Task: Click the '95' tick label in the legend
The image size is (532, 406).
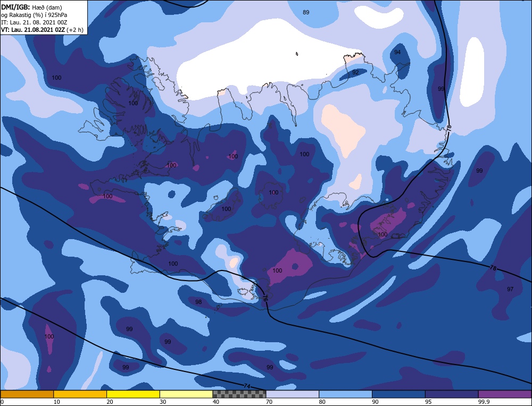Action: (x=428, y=402)
